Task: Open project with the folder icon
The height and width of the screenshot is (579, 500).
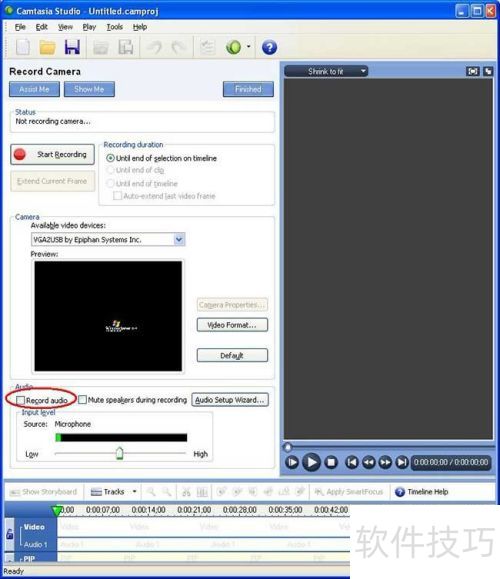Action: click(48, 47)
